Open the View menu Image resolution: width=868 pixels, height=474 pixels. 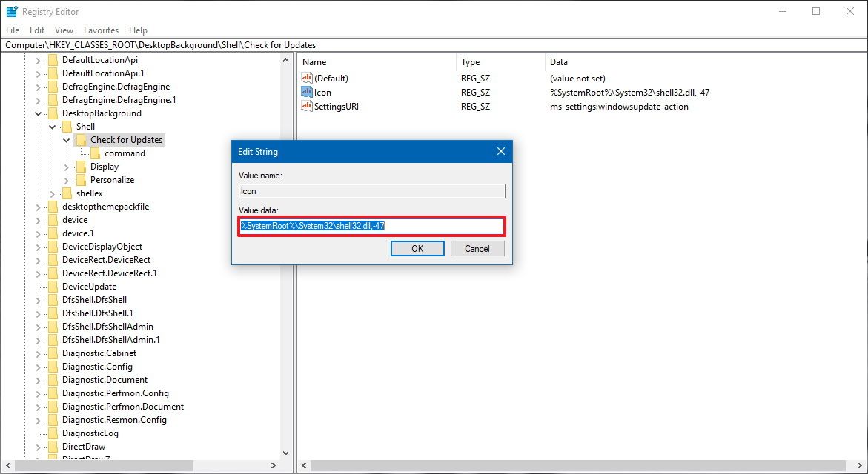coord(63,30)
